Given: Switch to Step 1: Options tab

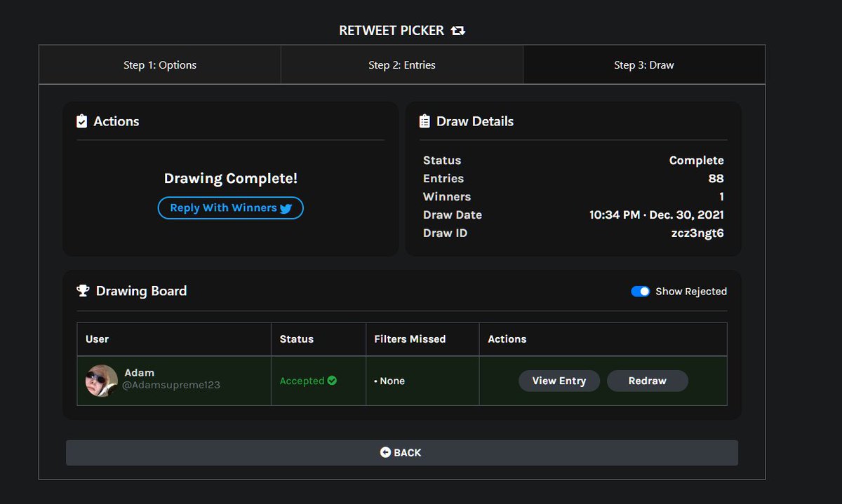Looking at the screenshot, I should 160,65.
